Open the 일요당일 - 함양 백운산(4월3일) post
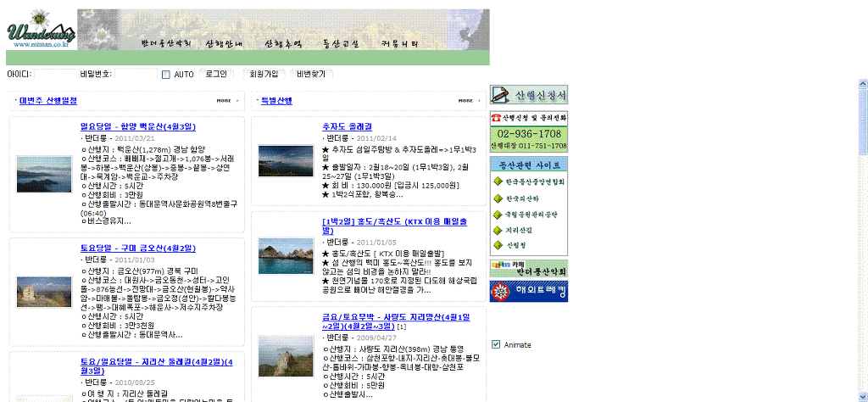The image size is (868, 402). (x=138, y=127)
